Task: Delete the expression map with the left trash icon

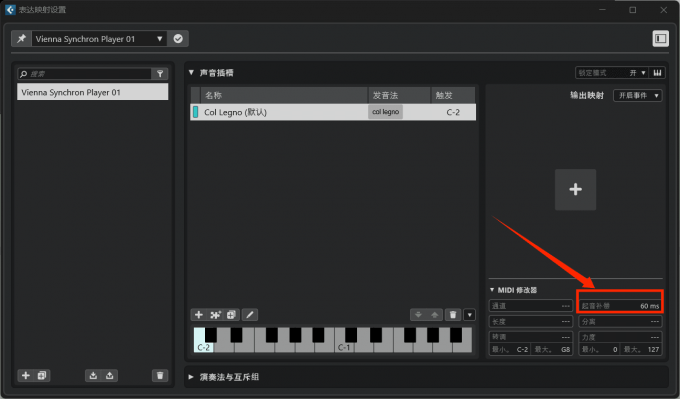Action: click(160, 376)
